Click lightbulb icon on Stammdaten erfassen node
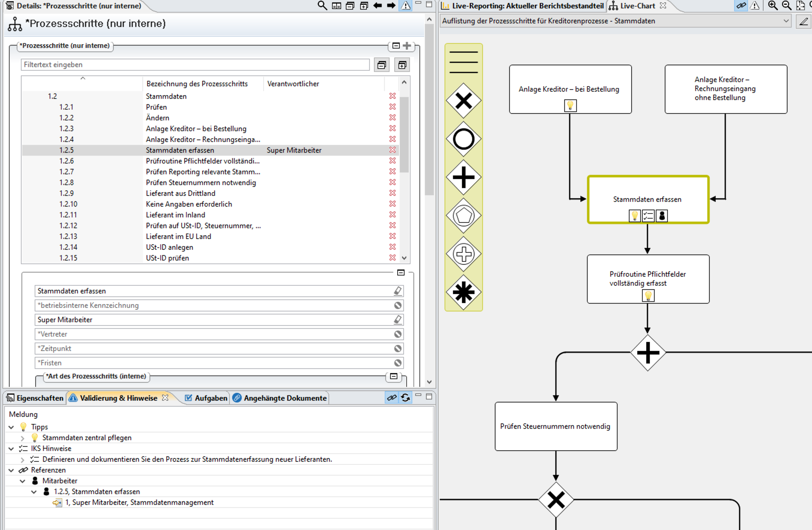Viewport: 812px width, 530px height. click(x=634, y=216)
